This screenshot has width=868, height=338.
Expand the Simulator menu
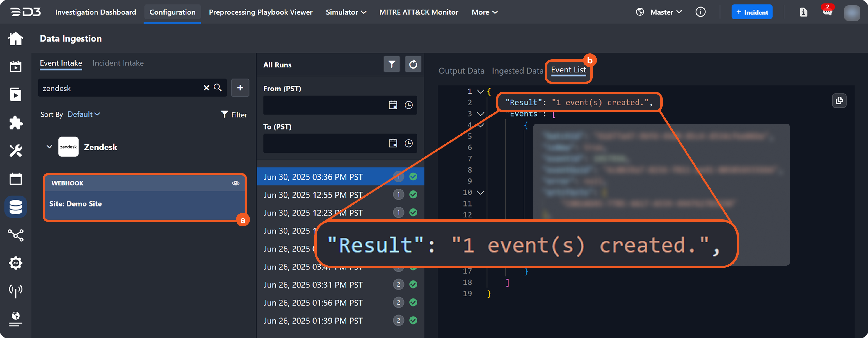coord(346,12)
